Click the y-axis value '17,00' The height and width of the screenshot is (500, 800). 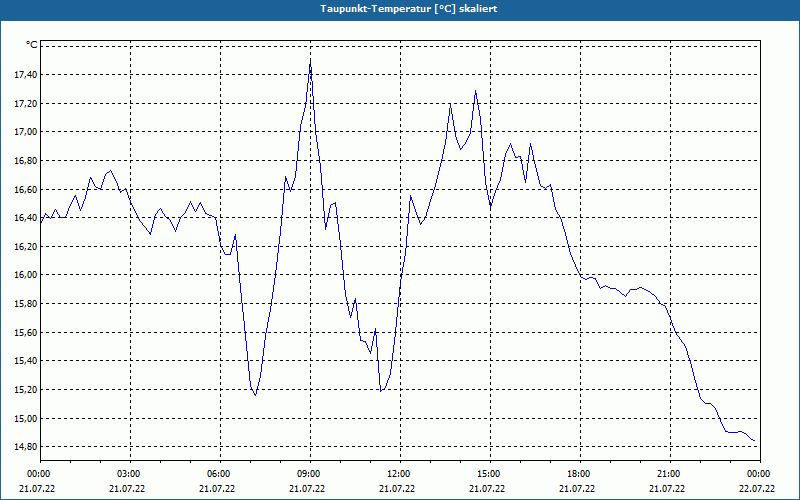(27, 132)
